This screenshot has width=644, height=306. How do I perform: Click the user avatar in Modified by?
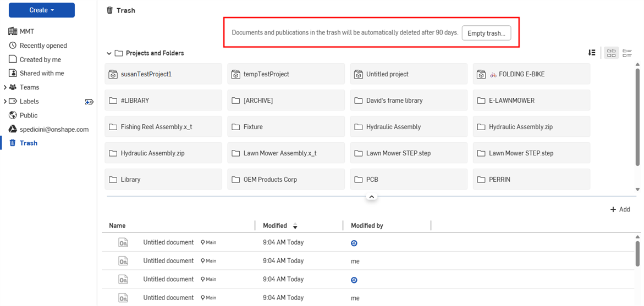tap(355, 243)
